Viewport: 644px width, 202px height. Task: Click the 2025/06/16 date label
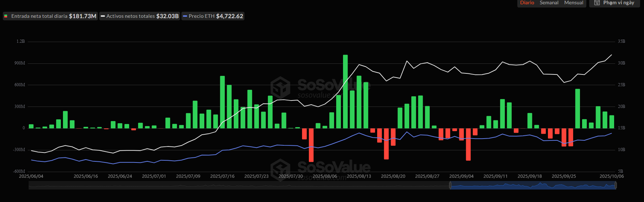[86, 176]
